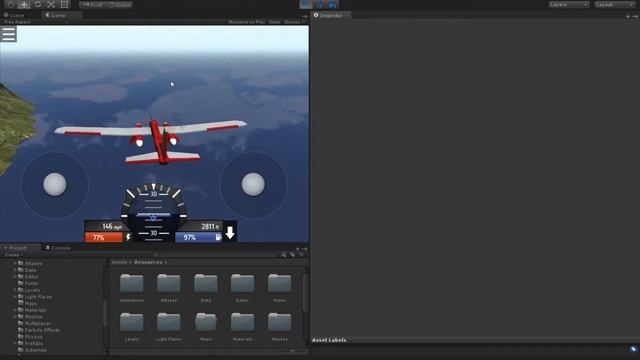Click the search by label icon
Image resolution: width=640 pixels, height=360 pixels.
click(293, 255)
